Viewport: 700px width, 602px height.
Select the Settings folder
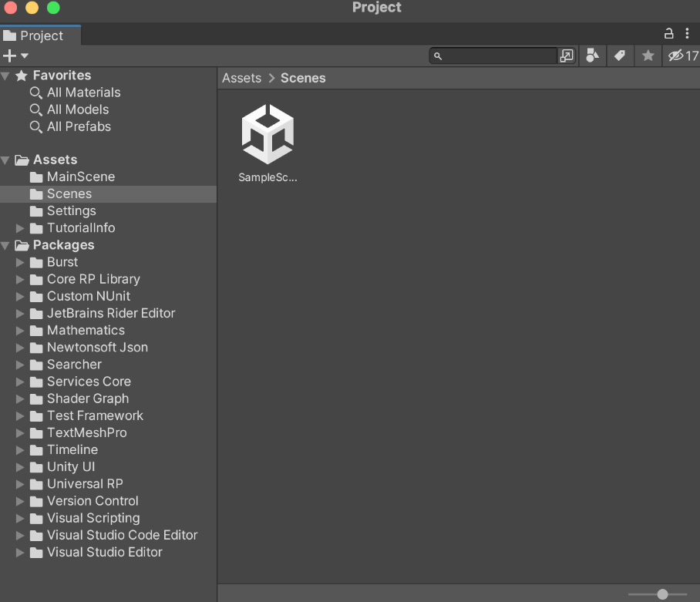click(x=108, y=211)
